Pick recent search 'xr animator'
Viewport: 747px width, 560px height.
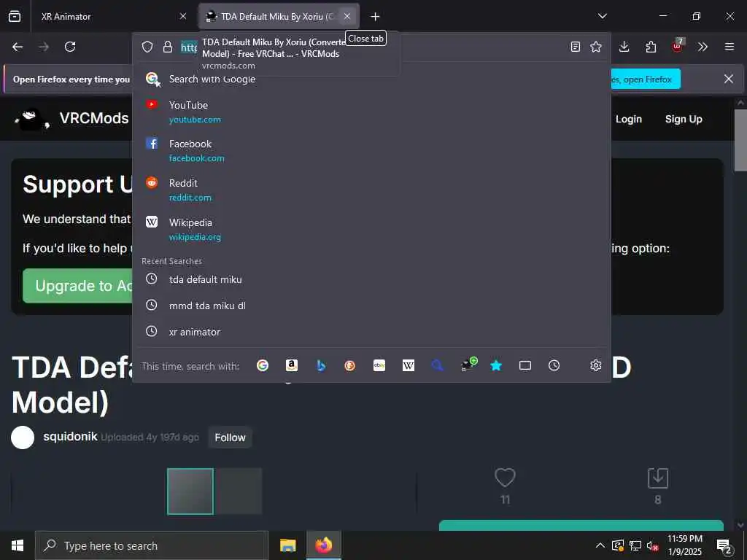point(371,332)
